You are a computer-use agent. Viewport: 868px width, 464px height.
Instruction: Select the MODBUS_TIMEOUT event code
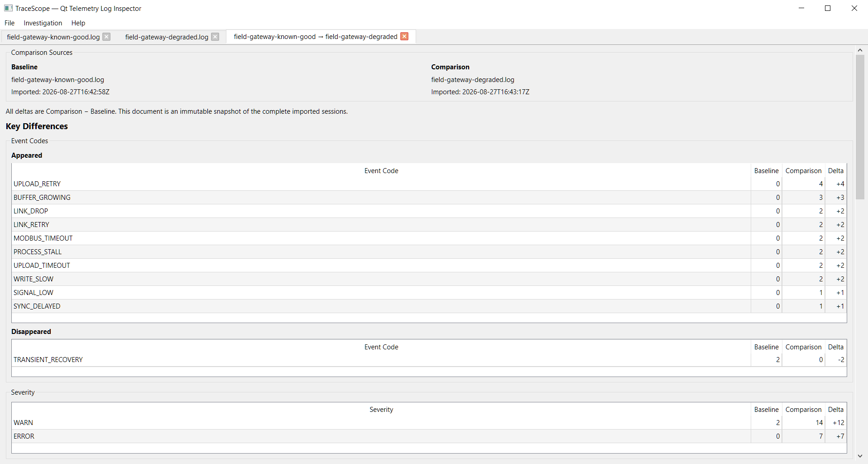(x=43, y=238)
